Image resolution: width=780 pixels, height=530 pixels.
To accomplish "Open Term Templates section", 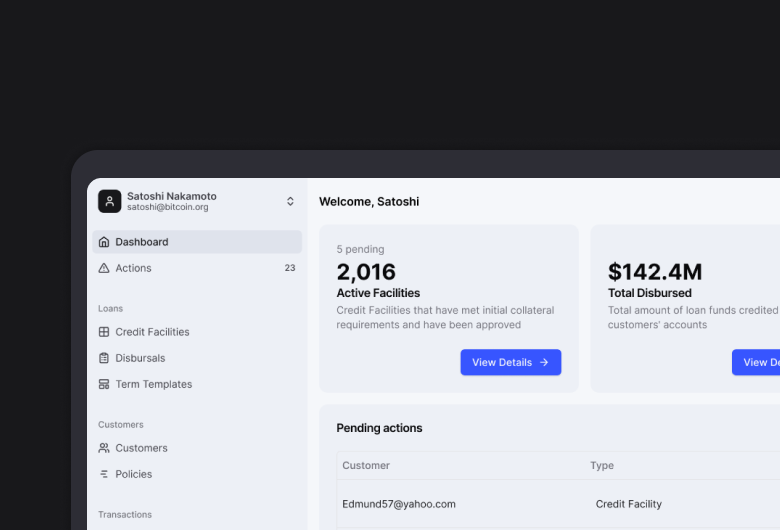I will pos(153,384).
